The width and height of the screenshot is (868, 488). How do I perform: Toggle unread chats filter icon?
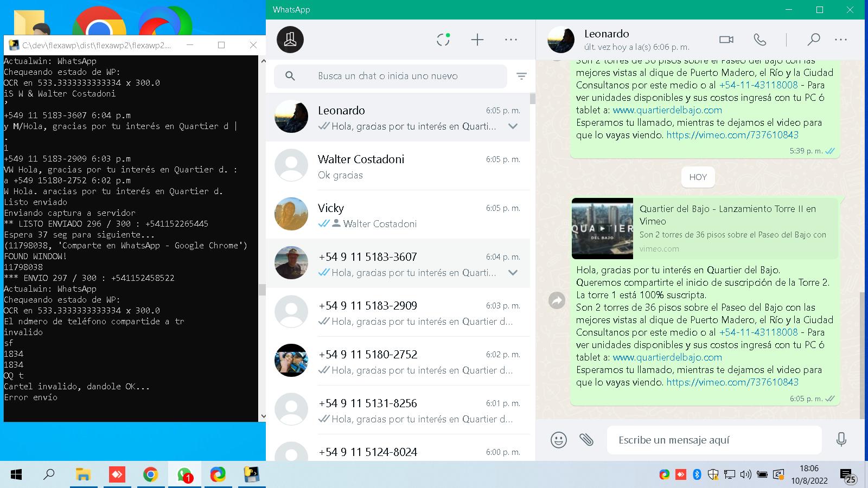point(522,76)
